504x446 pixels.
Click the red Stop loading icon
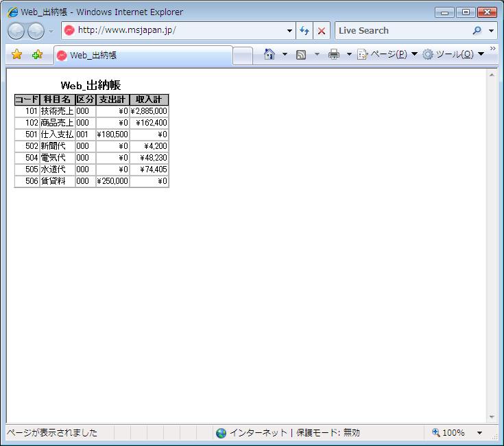(x=322, y=31)
